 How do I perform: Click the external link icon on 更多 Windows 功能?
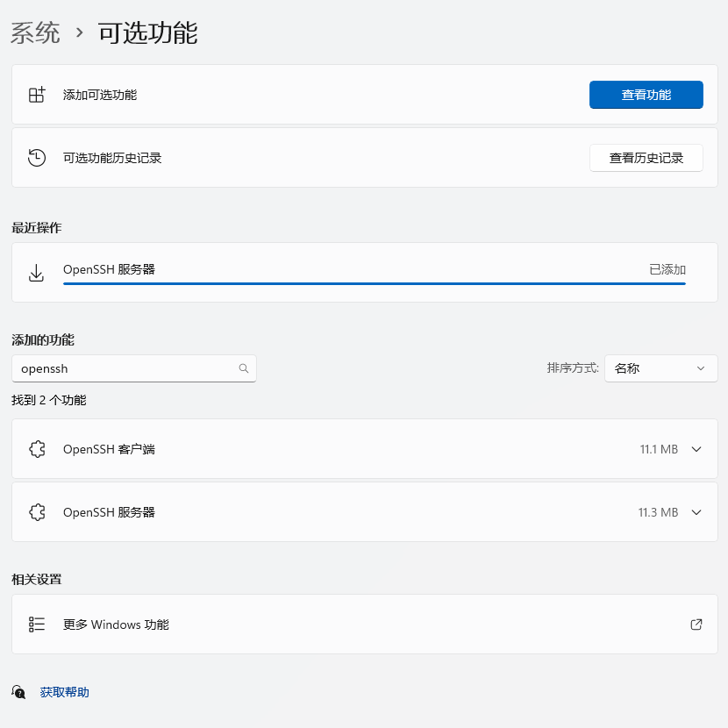pyautogui.click(x=696, y=625)
